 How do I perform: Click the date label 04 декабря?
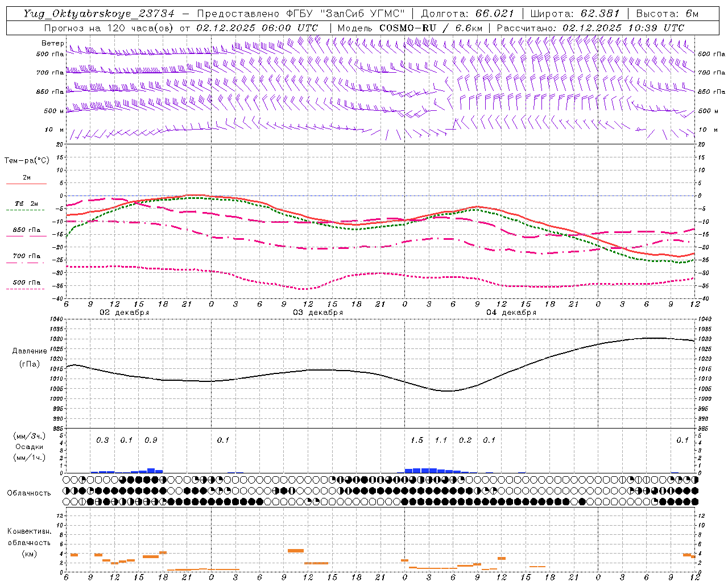[x=511, y=313]
